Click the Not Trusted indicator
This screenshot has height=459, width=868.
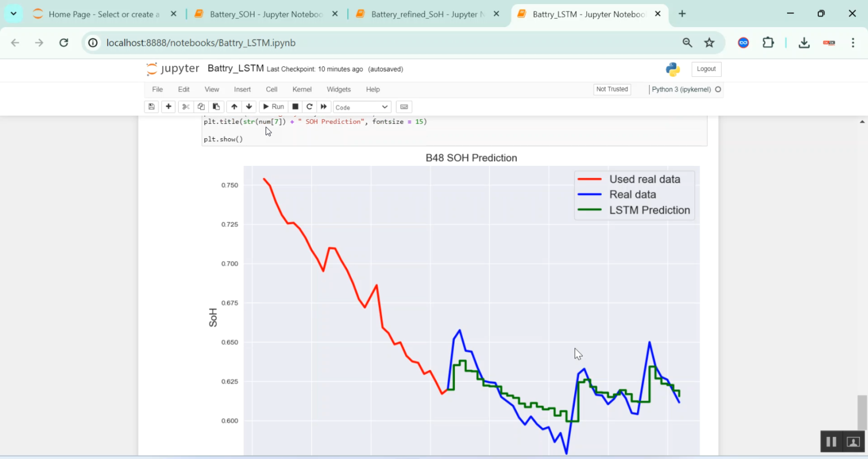coord(612,89)
